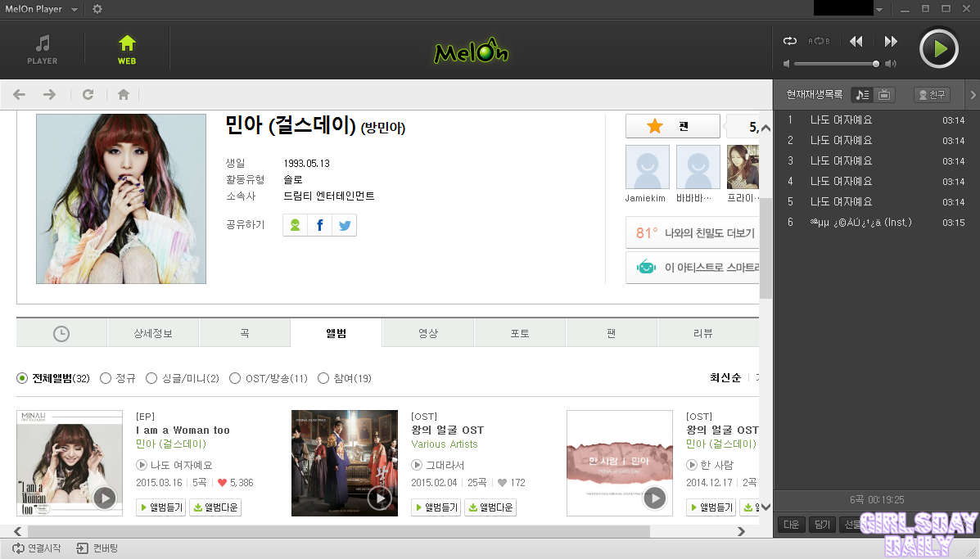Show the video playlist view icon
Screen dimensions: 980x559
pos(884,95)
